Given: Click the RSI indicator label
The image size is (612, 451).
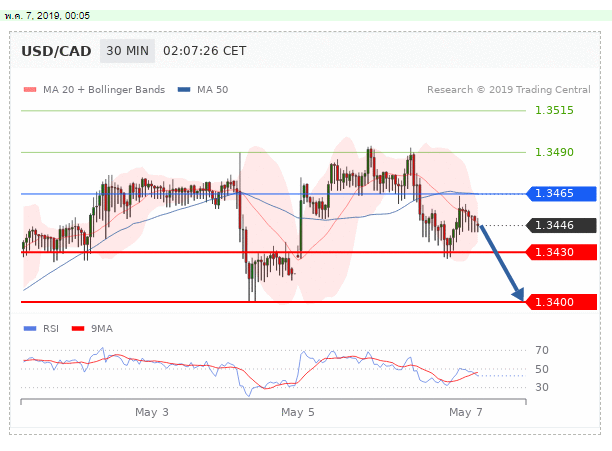Looking at the screenshot, I should point(51,328).
